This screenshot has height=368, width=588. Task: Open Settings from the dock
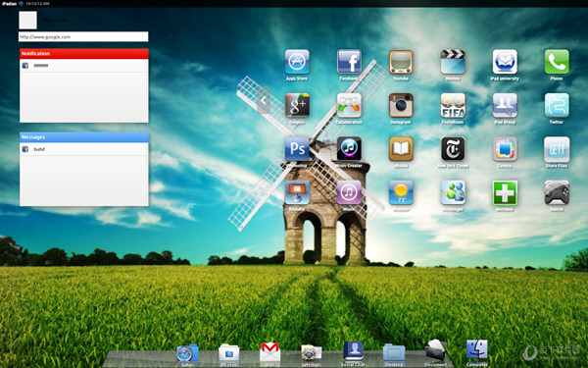point(311,353)
